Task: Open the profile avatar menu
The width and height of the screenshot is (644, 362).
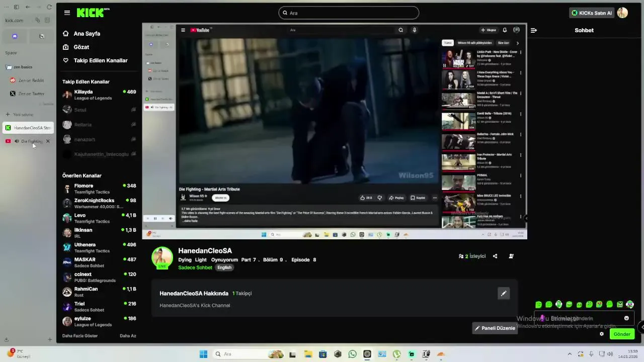Action: click(622, 13)
